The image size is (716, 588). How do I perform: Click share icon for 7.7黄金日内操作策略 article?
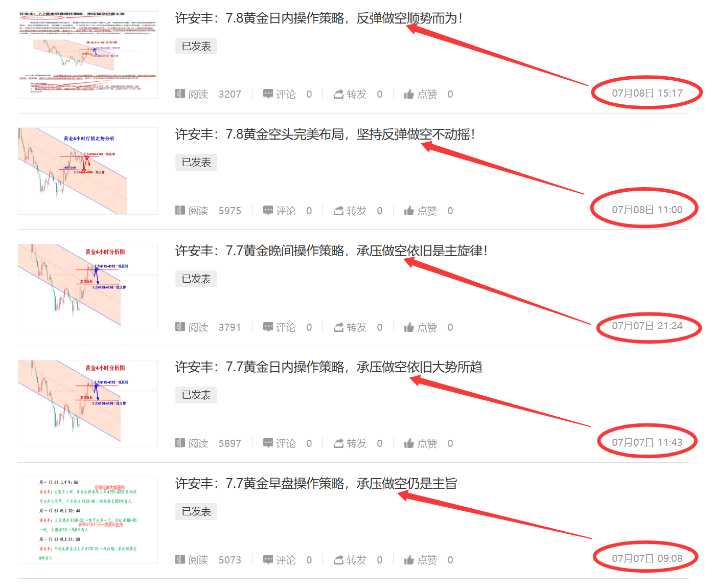338,443
